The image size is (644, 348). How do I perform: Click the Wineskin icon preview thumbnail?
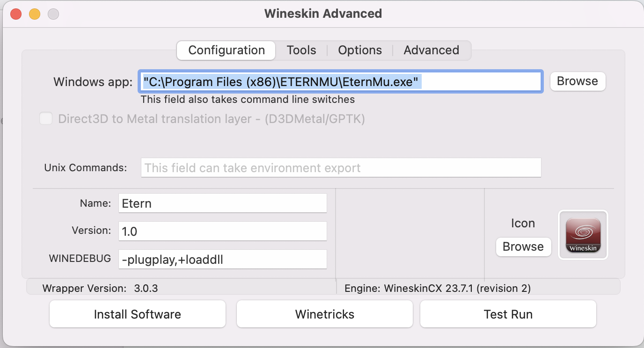(583, 235)
